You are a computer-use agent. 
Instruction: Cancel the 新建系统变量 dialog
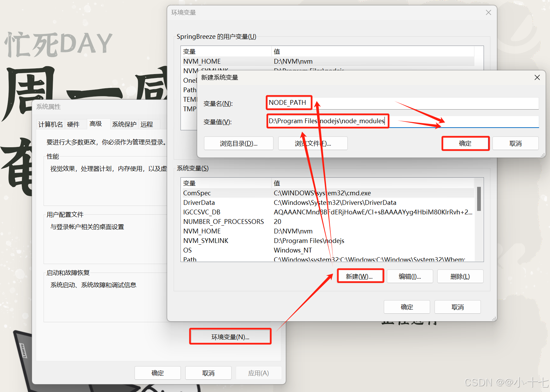coord(515,144)
